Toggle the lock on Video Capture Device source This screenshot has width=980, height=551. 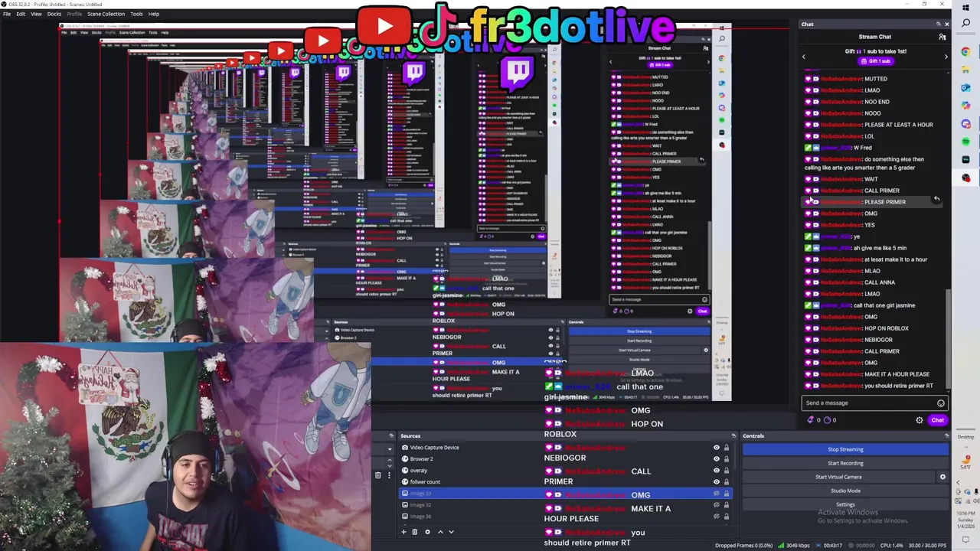(x=726, y=448)
